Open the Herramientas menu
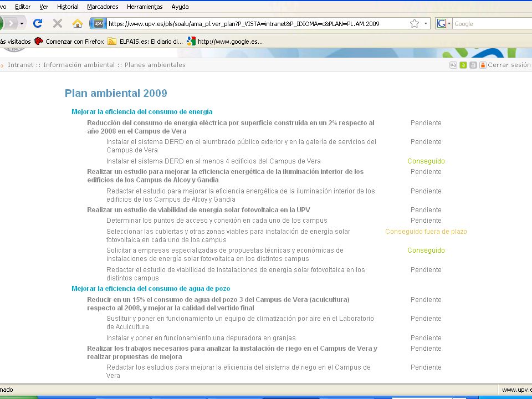532x399 pixels. coord(145,7)
